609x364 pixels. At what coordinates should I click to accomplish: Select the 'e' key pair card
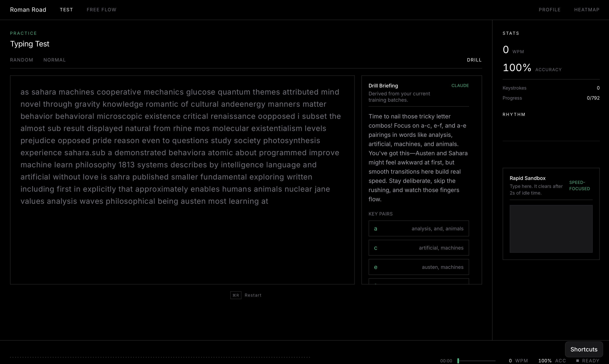coord(418,267)
